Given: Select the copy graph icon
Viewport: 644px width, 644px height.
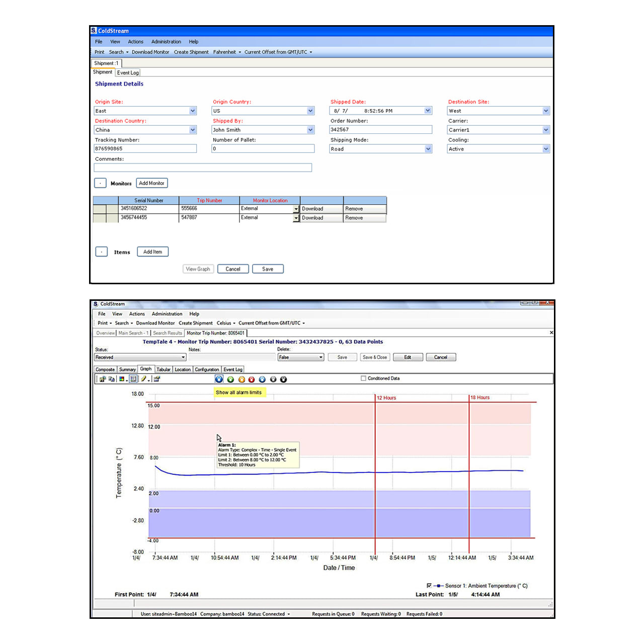Looking at the screenshot, I should coord(112,379).
